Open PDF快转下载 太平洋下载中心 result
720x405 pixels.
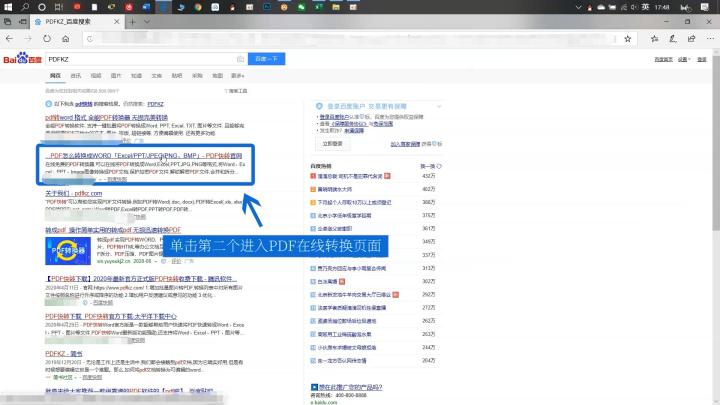pyautogui.click(x=111, y=316)
